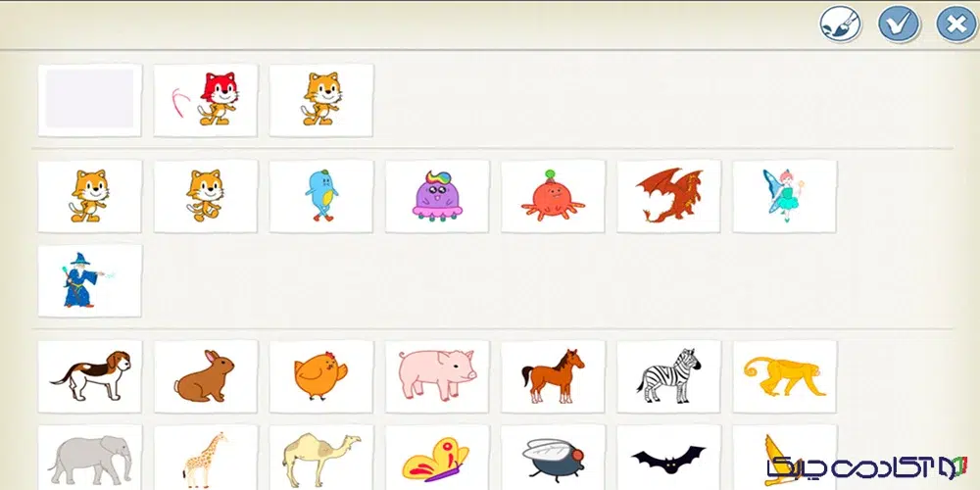Choose the zebra sprite

pos(668,376)
